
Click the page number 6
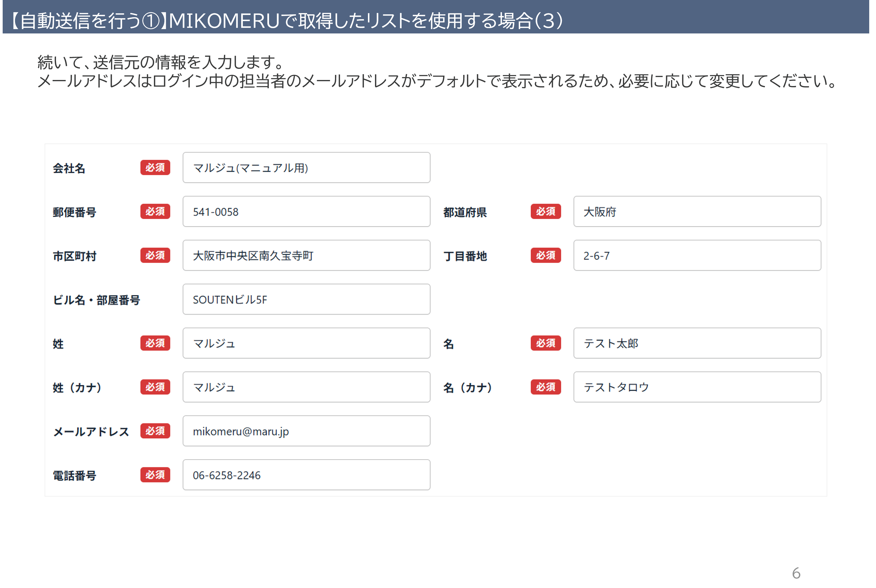tap(796, 573)
